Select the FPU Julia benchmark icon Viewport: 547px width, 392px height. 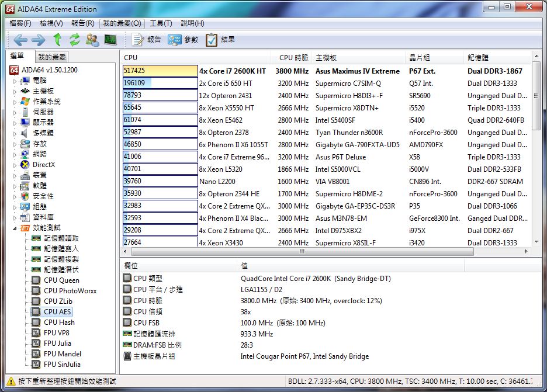pos(36,343)
